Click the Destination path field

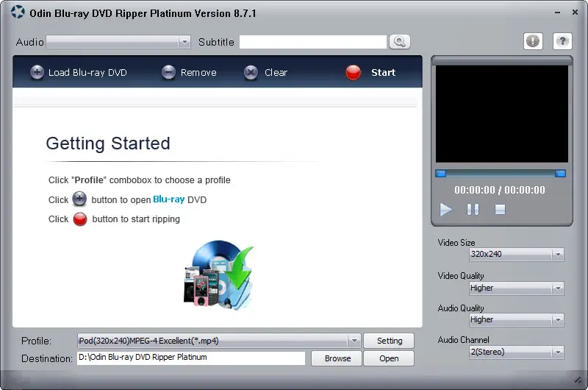191,358
